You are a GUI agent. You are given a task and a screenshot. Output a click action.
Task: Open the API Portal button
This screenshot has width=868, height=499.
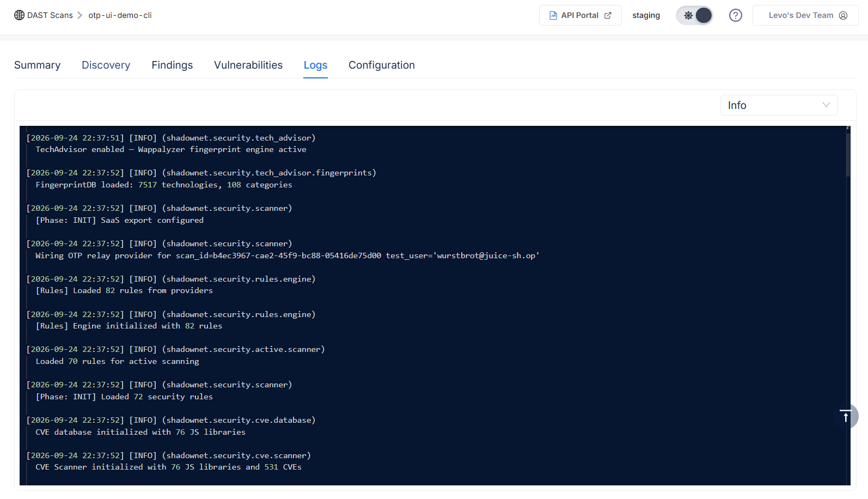(x=580, y=15)
